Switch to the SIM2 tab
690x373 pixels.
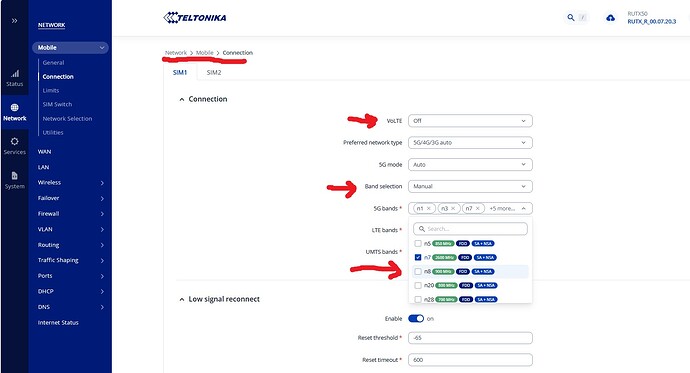[x=214, y=73]
